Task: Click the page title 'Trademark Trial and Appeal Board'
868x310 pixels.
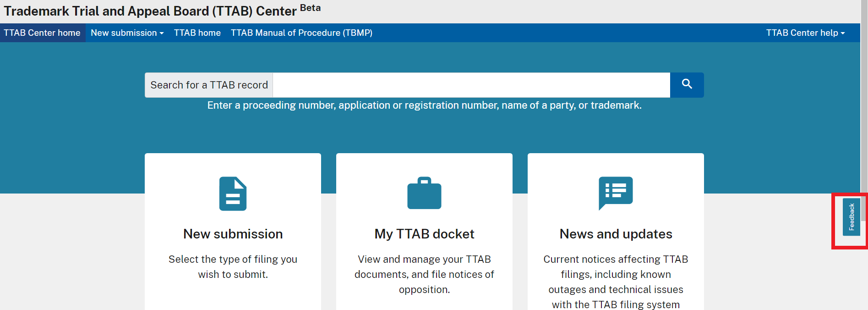Action: 162,11
